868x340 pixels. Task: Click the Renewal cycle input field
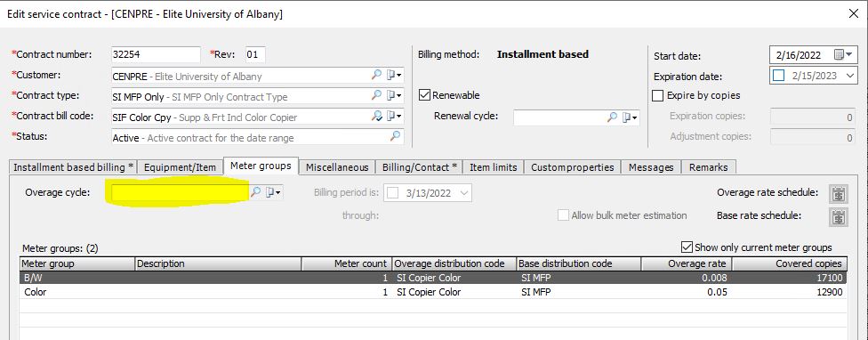(x=559, y=117)
